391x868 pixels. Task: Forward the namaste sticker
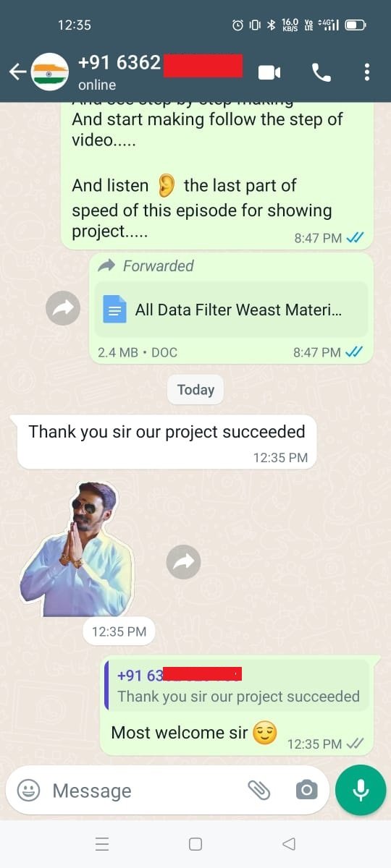183,561
